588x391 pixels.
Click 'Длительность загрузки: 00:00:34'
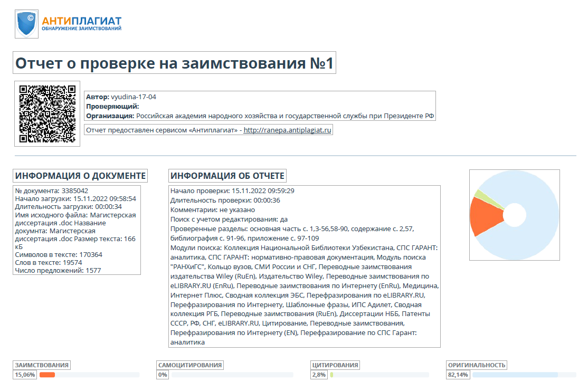(x=68, y=206)
